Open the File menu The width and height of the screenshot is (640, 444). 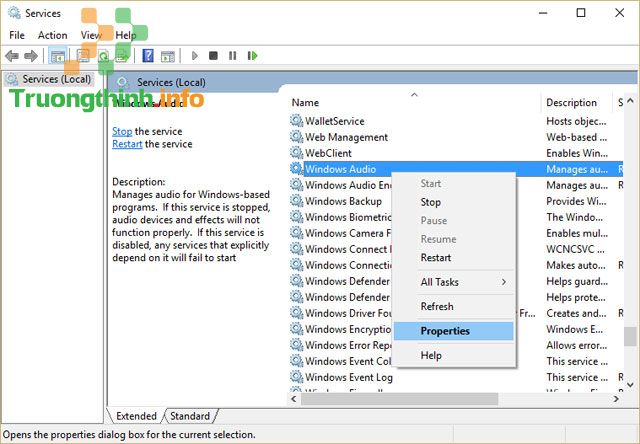click(x=17, y=36)
